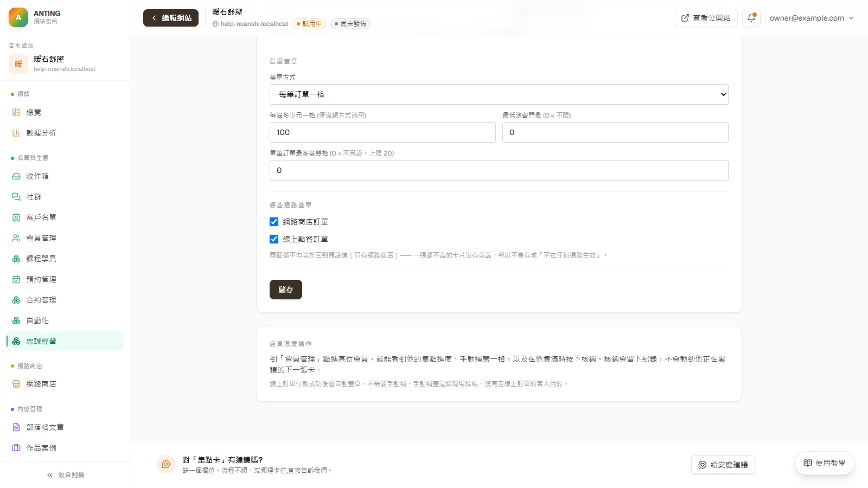Image resolution: width=868 pixels, height=488 pixels.
Task: Click the help-nuanshi.localhost URL in header
Action: coord(254,24)
